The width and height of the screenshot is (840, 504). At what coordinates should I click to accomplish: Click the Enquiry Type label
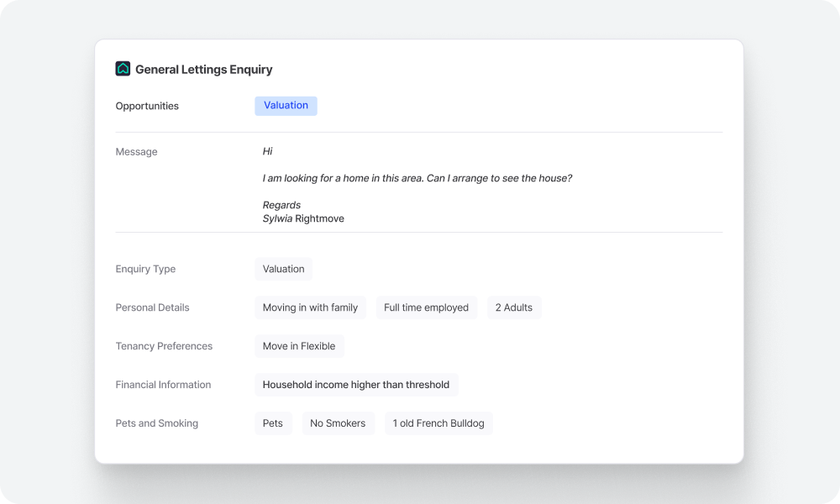coord(145,269)
